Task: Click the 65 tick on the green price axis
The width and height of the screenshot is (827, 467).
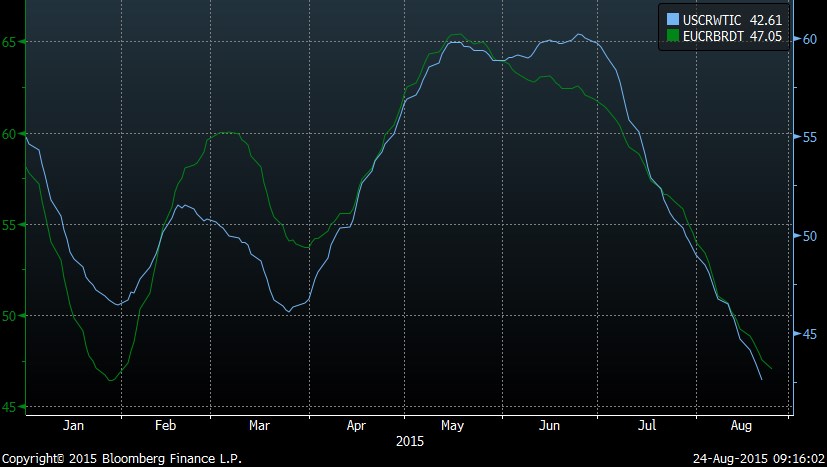Action: click(x=8, y=42)
